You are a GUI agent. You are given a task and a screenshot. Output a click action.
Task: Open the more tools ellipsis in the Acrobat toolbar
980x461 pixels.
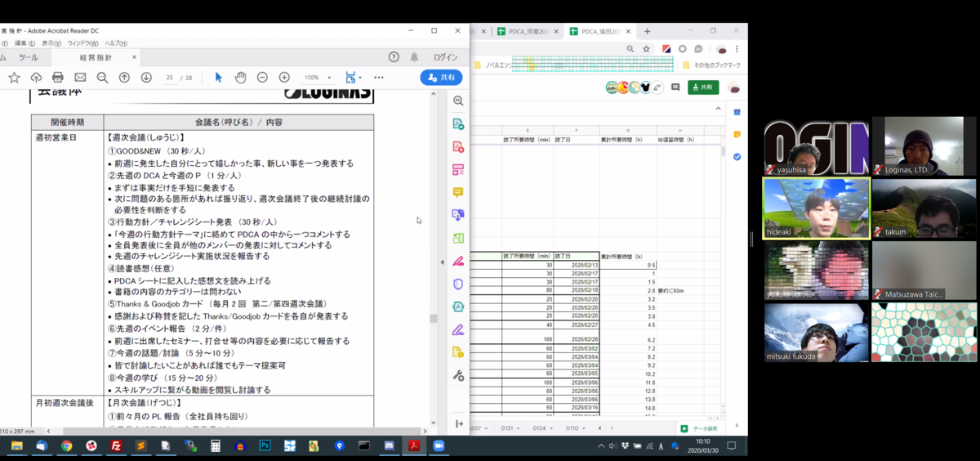(x=379, y=78)
